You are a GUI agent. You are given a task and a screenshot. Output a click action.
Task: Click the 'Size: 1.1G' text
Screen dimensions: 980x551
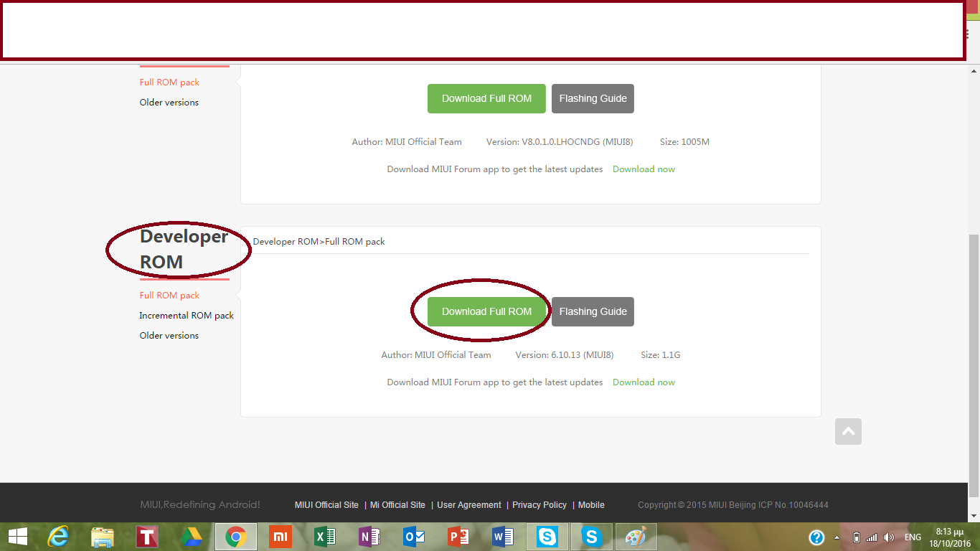pos(660,355)
